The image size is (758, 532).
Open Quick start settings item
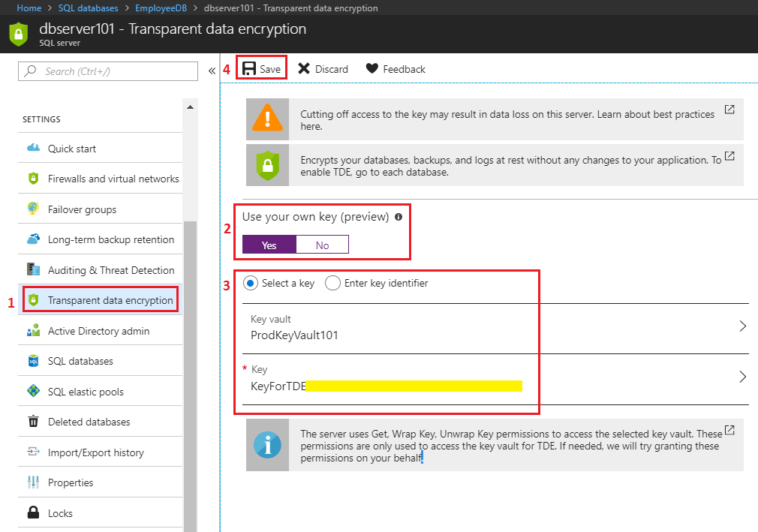click(x=100, y=148)
